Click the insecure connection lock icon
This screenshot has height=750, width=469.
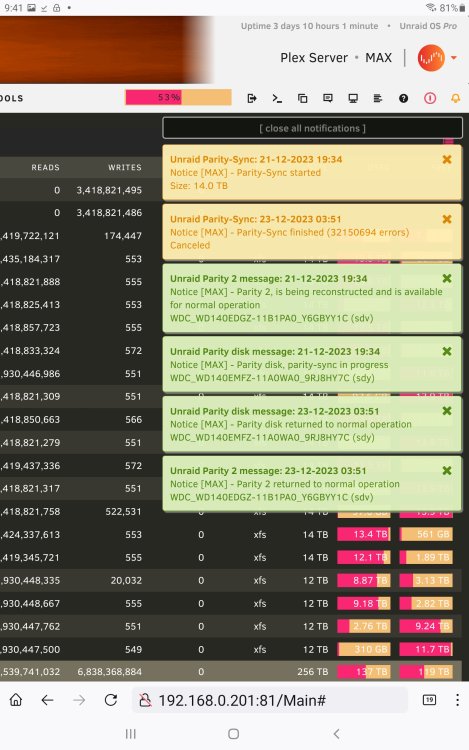[x=145, y=700]
